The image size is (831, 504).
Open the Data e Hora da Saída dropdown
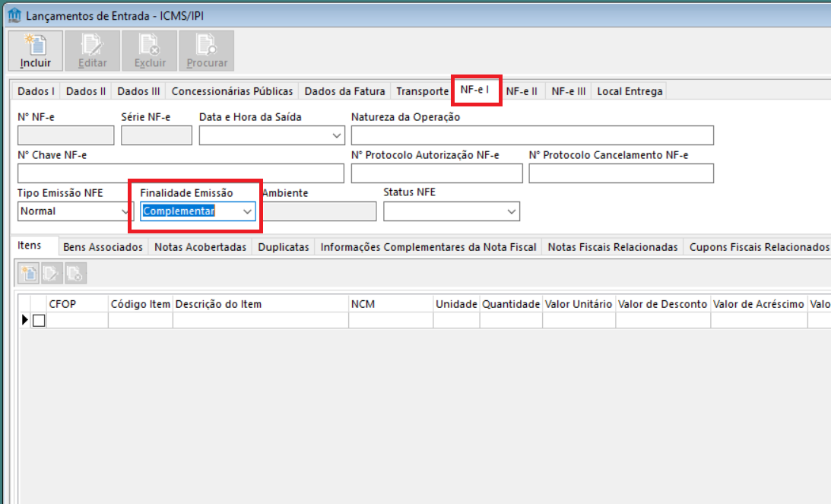coord(337,135)
